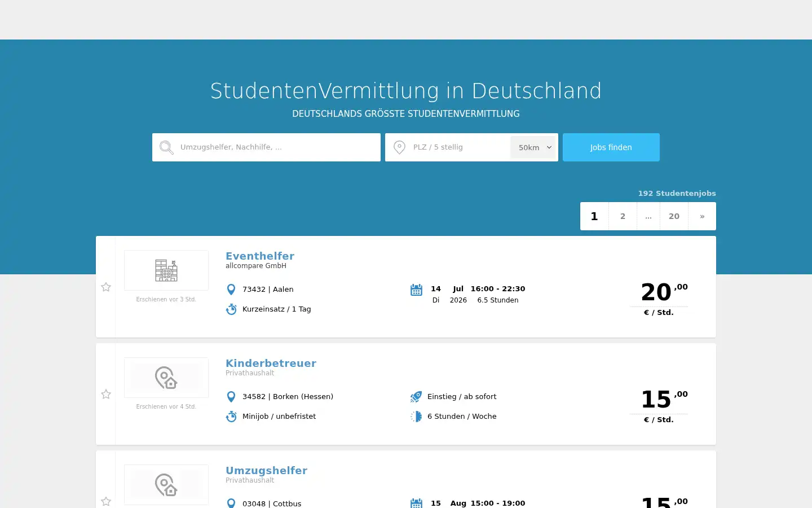Click the Einstieg / ab sofort text
The width and height of the screenshot is (812, 508).
pyautogui.click(x=462, y=397)
